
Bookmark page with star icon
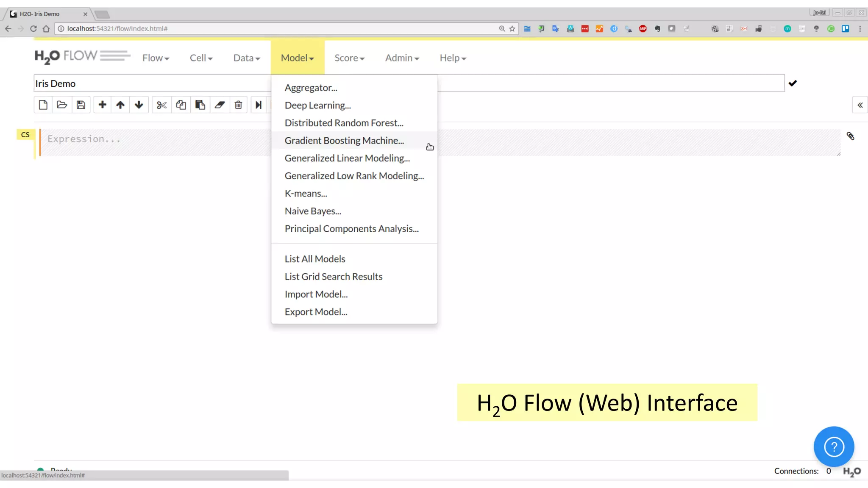(512, 29)
